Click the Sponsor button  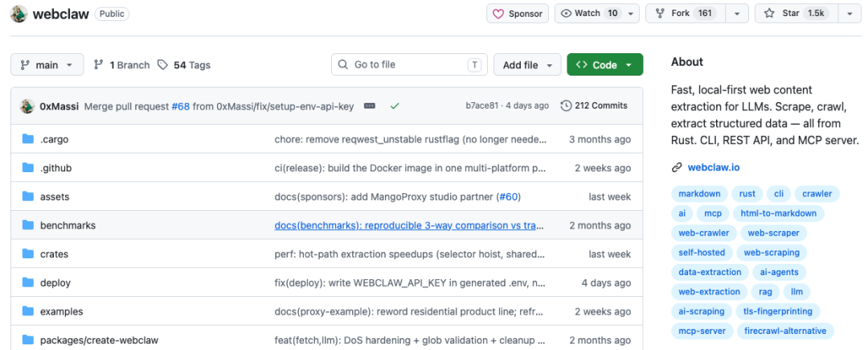coord(518,14)
